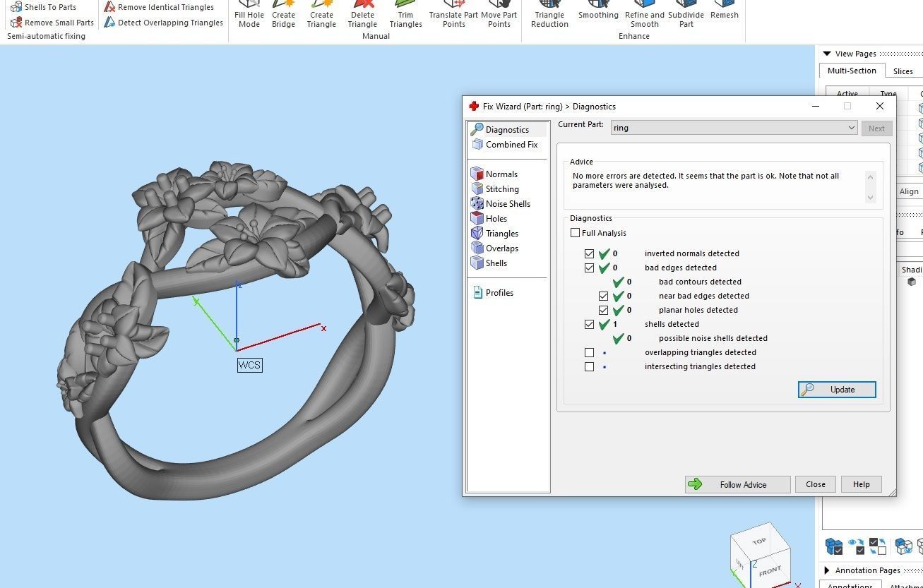Collapse the View Pages panel
This screenshot has width=923, height=588.
coord(827,54)
